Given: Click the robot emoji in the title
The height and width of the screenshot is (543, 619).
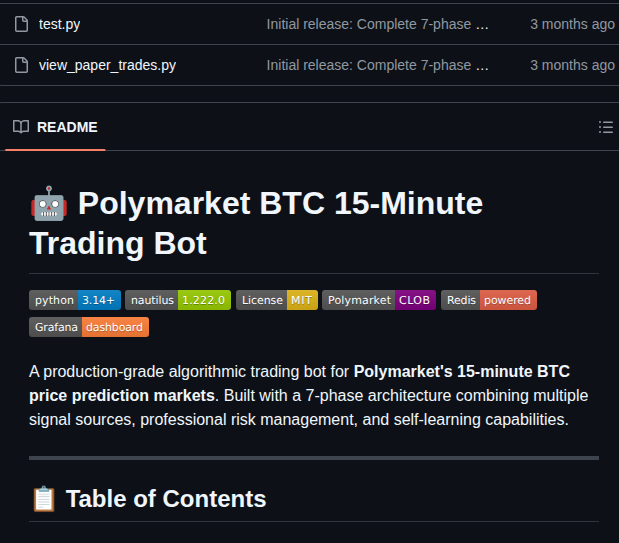Looking at the screenshot, I should (49, 204).
